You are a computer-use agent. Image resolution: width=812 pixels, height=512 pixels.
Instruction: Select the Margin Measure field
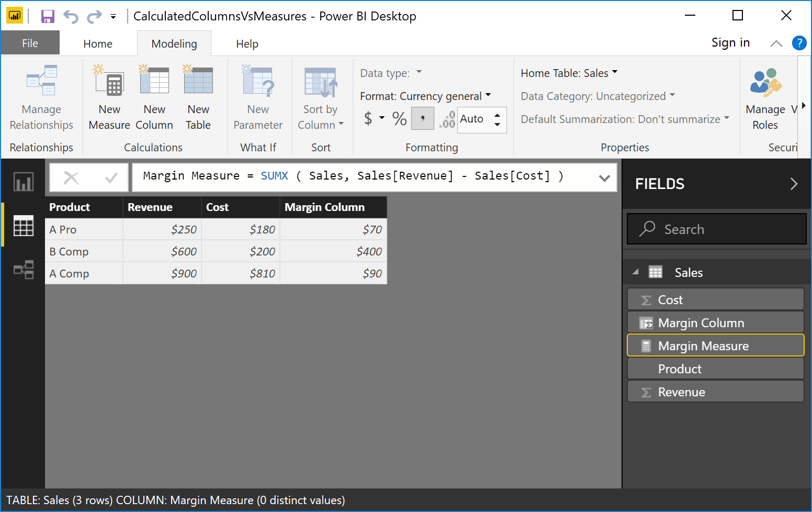pyautogui.click(x=715, y=346)
